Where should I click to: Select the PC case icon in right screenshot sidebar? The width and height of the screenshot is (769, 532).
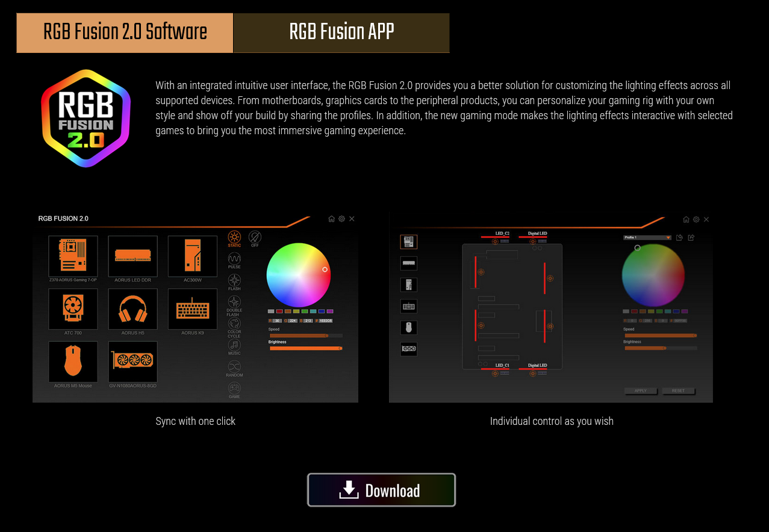click(408, 285)
